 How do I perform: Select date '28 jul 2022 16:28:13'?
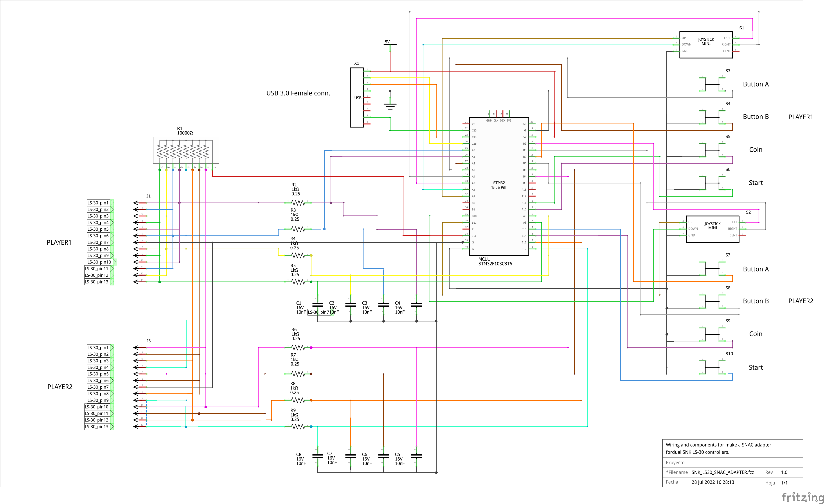point(713,482)
